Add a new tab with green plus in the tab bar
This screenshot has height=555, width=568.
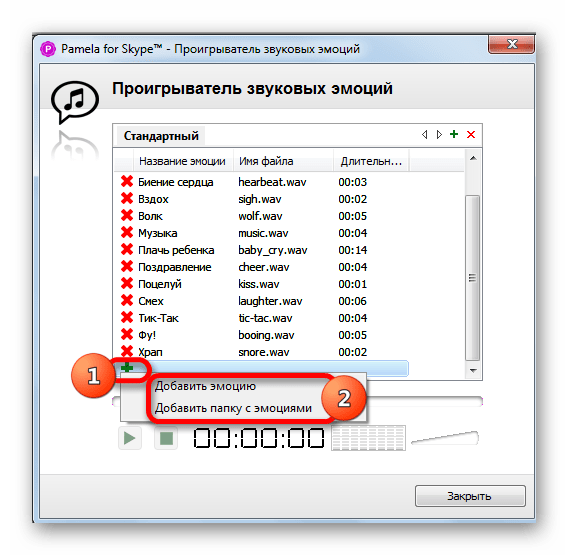(454, 134)
